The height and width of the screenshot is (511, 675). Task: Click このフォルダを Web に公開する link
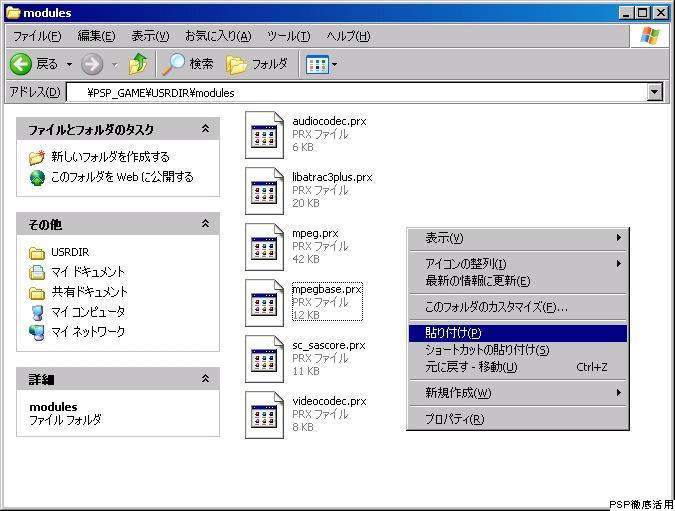point(122,177)
